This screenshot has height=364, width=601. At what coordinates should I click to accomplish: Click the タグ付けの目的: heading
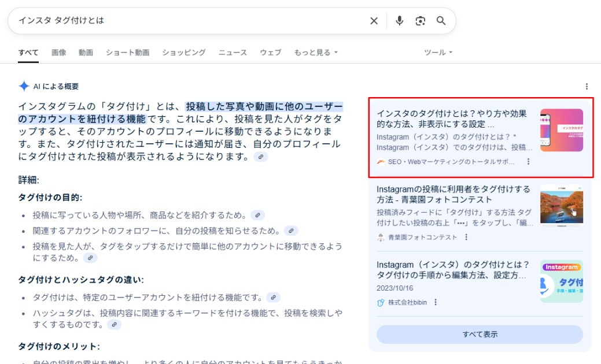coord(50,198)
